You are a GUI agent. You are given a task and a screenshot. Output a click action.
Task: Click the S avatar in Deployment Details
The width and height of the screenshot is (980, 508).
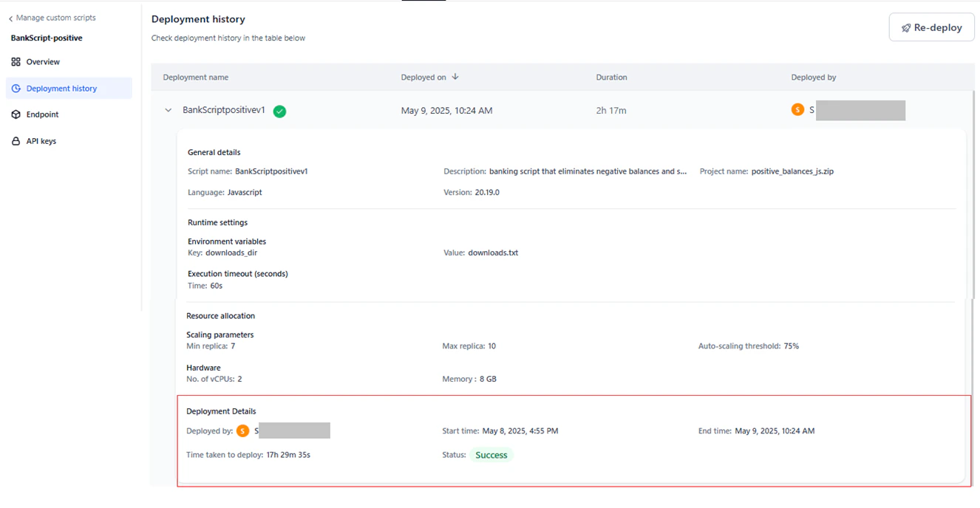243,430
